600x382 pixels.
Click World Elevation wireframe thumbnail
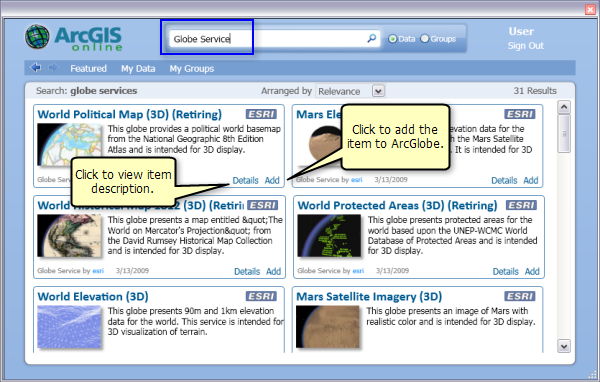(x=70, y=326)
